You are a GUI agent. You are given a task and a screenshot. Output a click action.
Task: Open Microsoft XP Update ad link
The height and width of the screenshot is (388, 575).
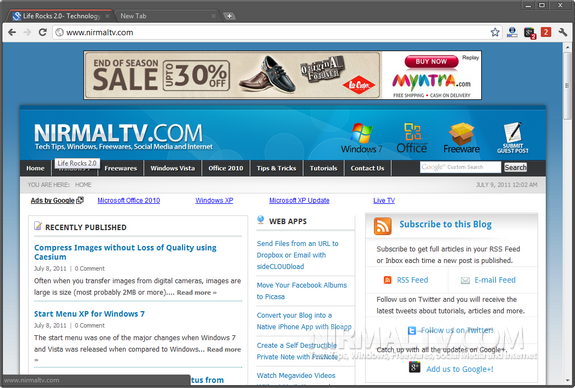pyautogui.click(x=299, y=200)
